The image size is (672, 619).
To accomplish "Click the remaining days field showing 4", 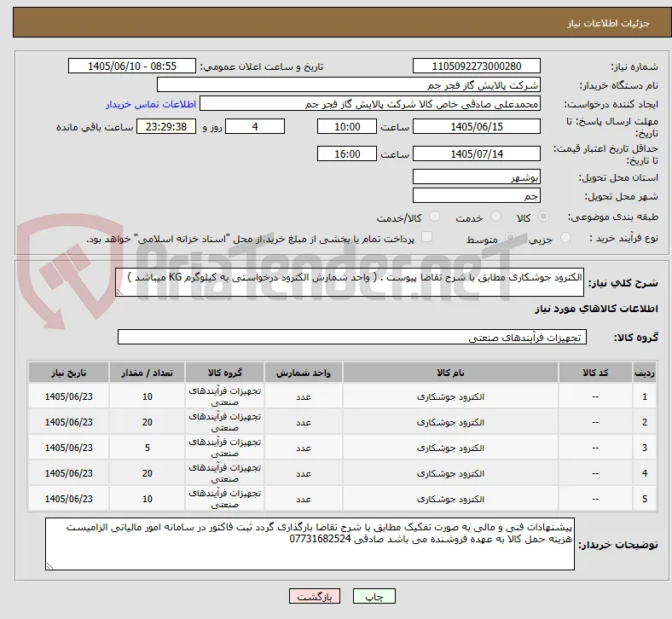I will pos(255,126).
